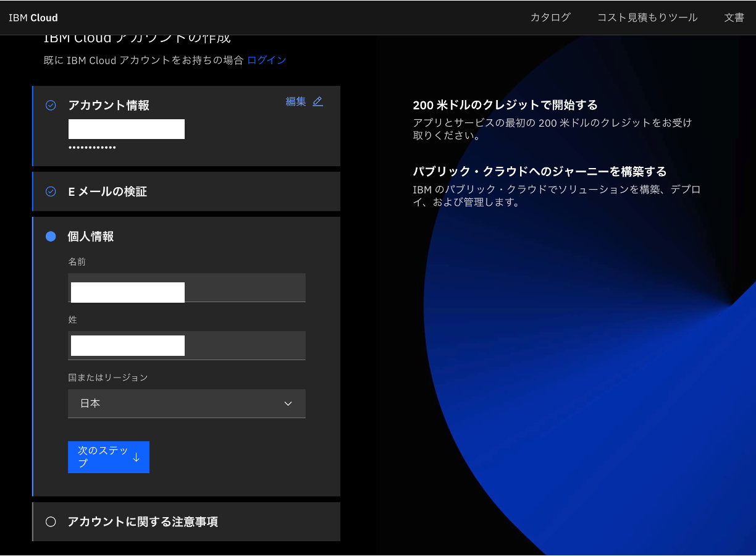Image resolution: width=756 pixels, height=556 pixels.
Task: Click the 200 米ドルのクレジットで開始する heading
Action: (x=505, y=105)
